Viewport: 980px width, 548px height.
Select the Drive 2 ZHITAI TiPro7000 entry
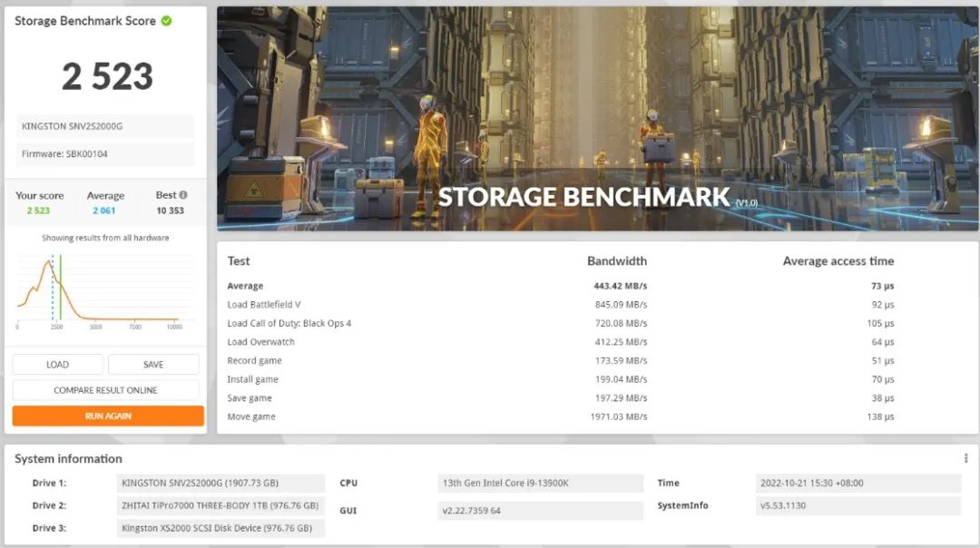click(220, 505)
